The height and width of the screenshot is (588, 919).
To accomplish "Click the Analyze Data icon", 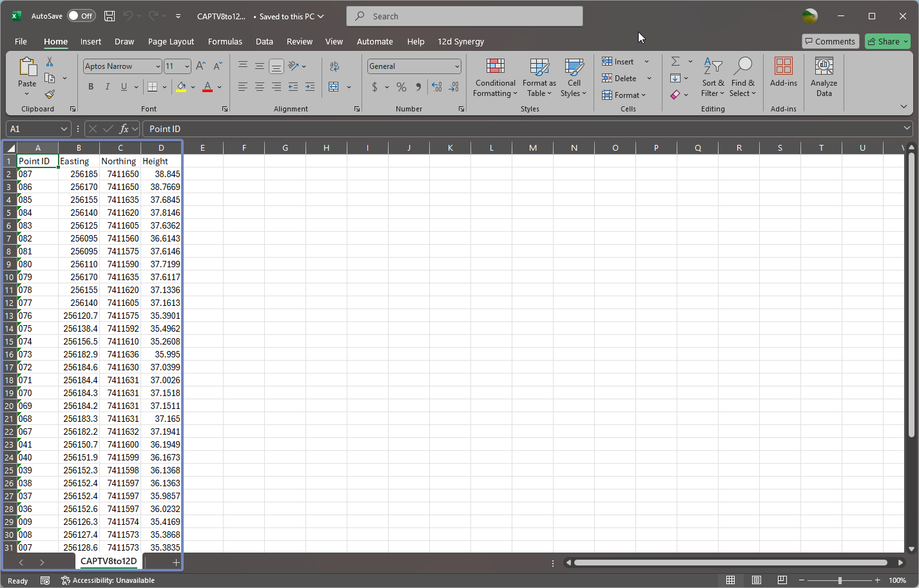I will (x=824, y=77).
